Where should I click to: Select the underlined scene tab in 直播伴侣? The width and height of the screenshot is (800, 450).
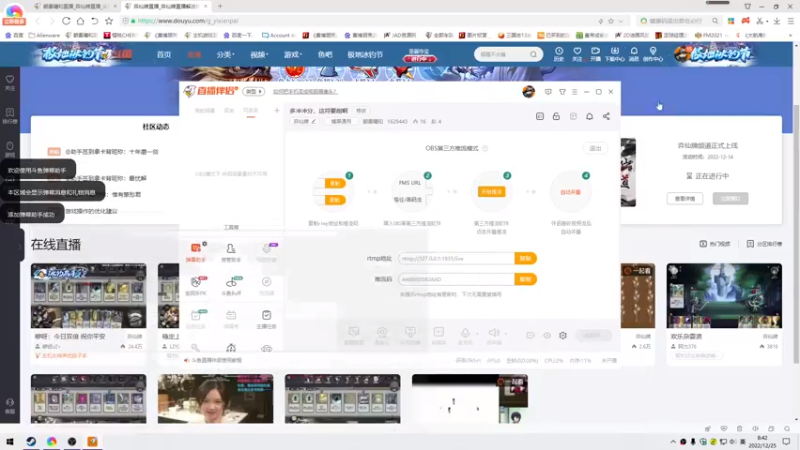click(x=251, y=111)
